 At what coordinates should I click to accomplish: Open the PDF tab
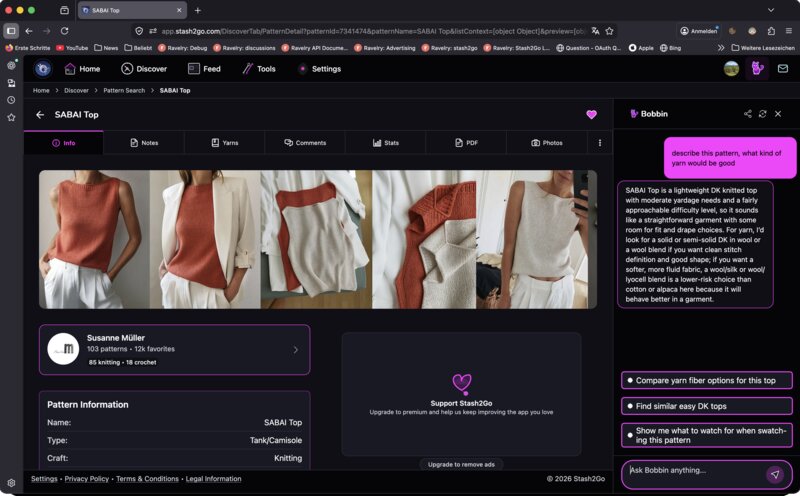465,143
